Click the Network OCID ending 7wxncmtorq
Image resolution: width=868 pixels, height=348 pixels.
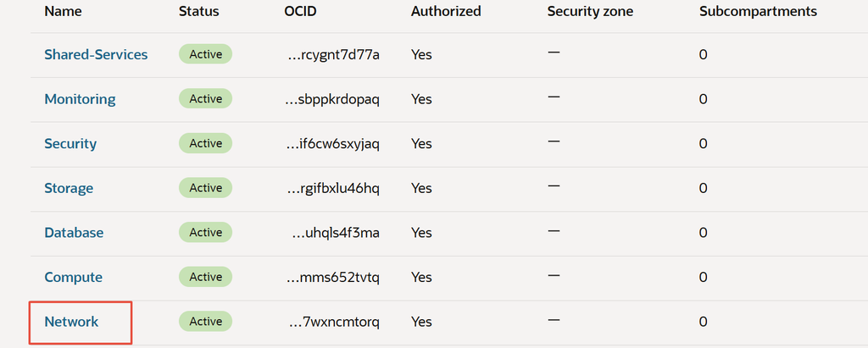click(334, 322)
